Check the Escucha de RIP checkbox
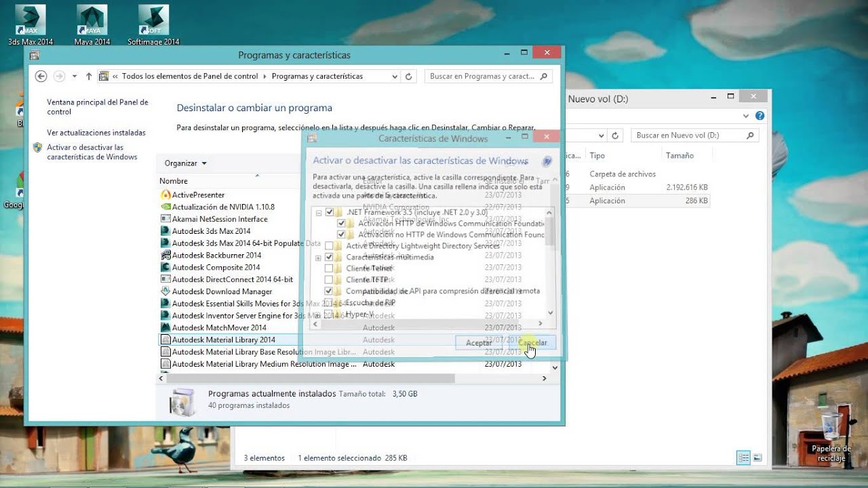 [329, 303]
